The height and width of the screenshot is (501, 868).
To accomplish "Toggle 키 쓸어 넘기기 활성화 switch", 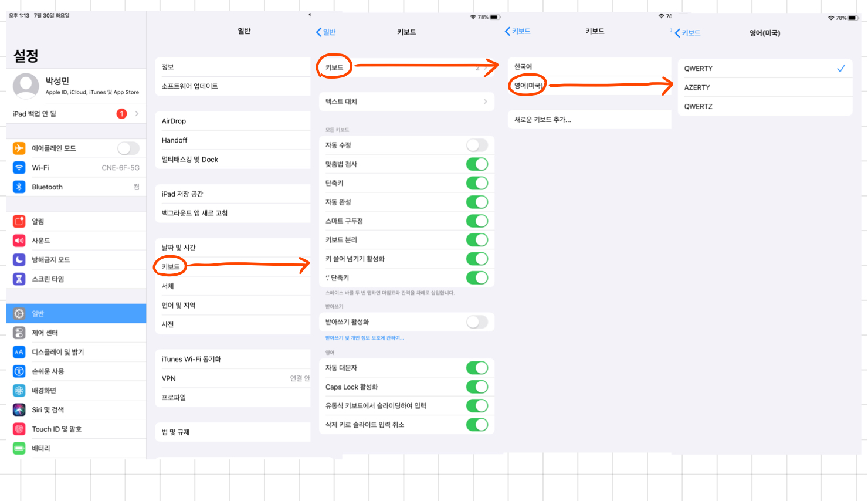I will (x=477, y=259).
